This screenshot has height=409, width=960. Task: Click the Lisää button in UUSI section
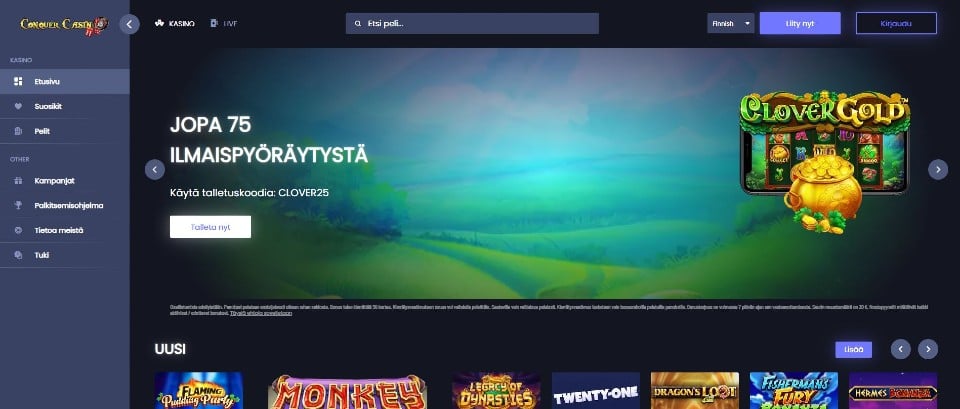click(x=853, y=350)
